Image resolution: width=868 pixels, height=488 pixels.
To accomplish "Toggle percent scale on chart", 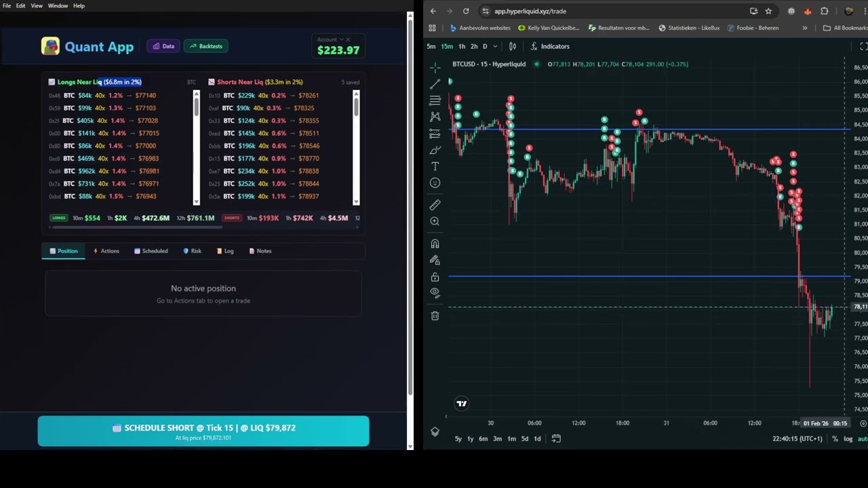I will click(x=835, y=439).
